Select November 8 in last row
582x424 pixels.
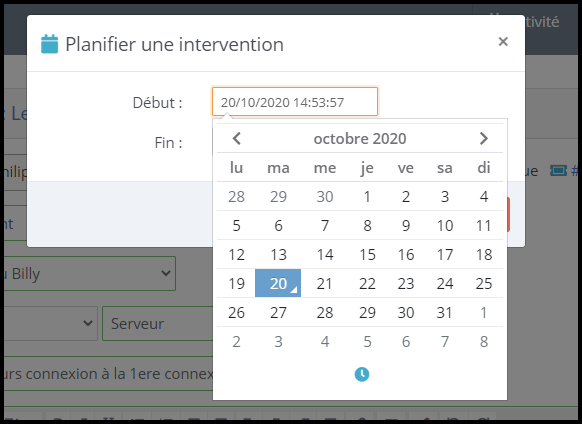pos(484,342)
